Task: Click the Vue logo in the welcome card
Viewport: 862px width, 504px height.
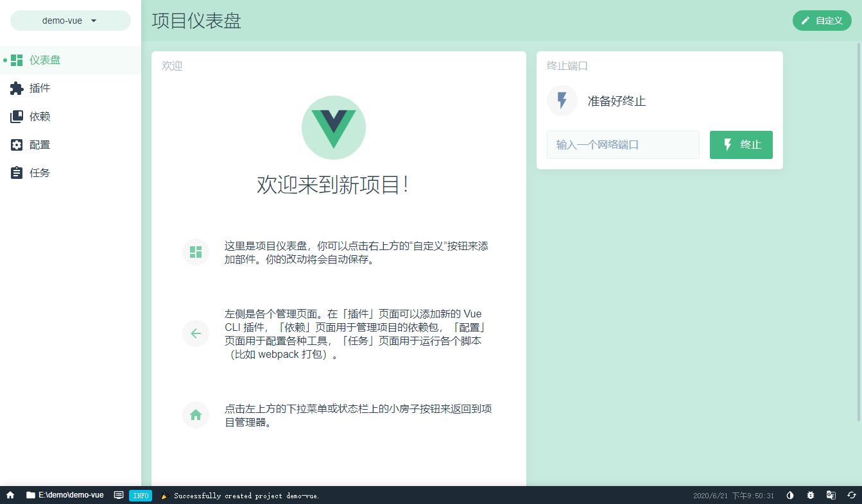Action: coord(334,128)
